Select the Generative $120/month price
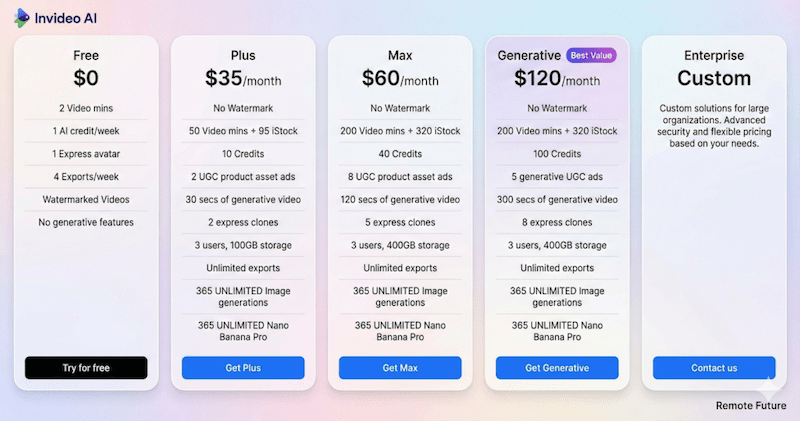 point(557,78)
